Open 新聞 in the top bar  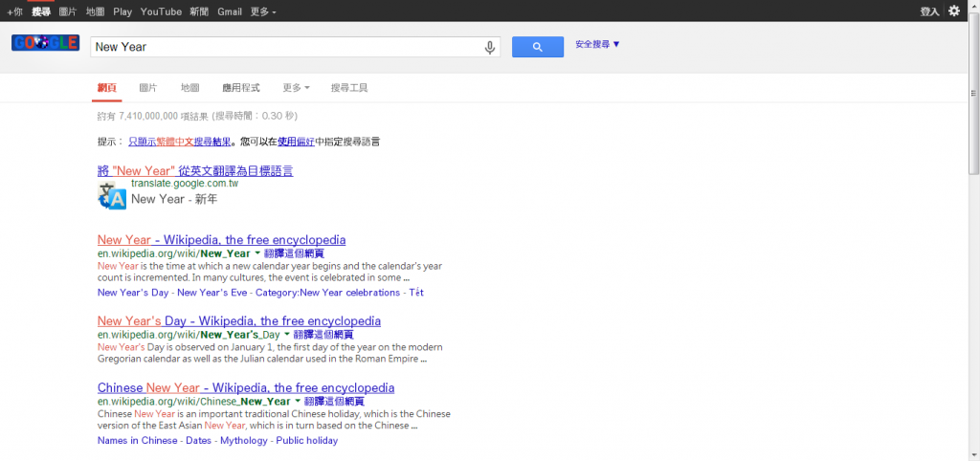coord(200,11)
